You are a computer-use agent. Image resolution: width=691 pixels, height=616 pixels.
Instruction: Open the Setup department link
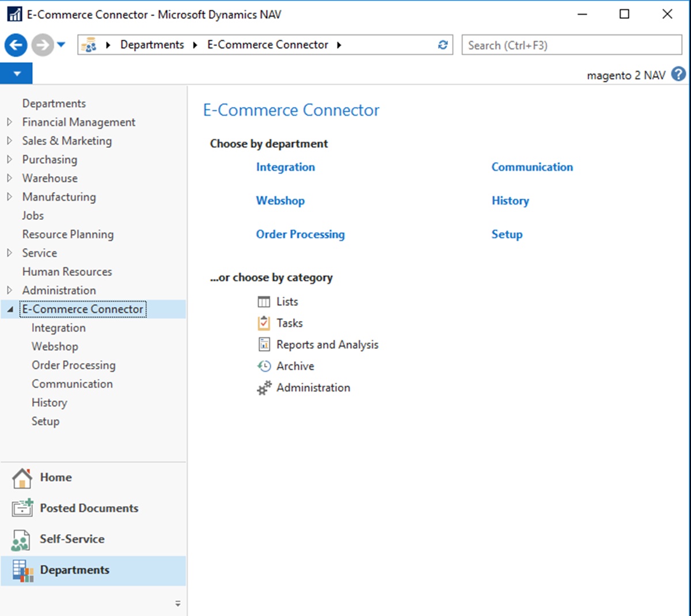(x=507, y=234)
